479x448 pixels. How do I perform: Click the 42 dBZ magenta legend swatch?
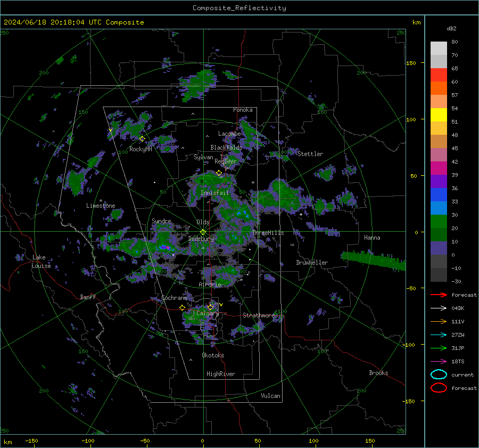tap(439, 168)
